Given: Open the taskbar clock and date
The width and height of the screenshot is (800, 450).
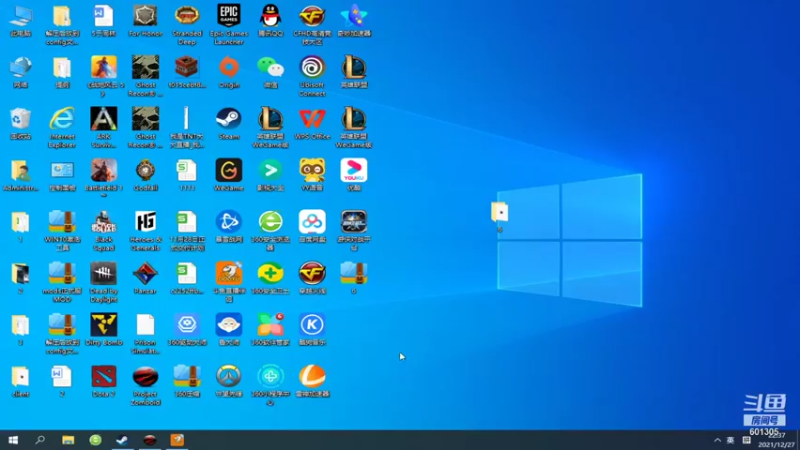Looking at the screenshot, I should coord(777,440).
